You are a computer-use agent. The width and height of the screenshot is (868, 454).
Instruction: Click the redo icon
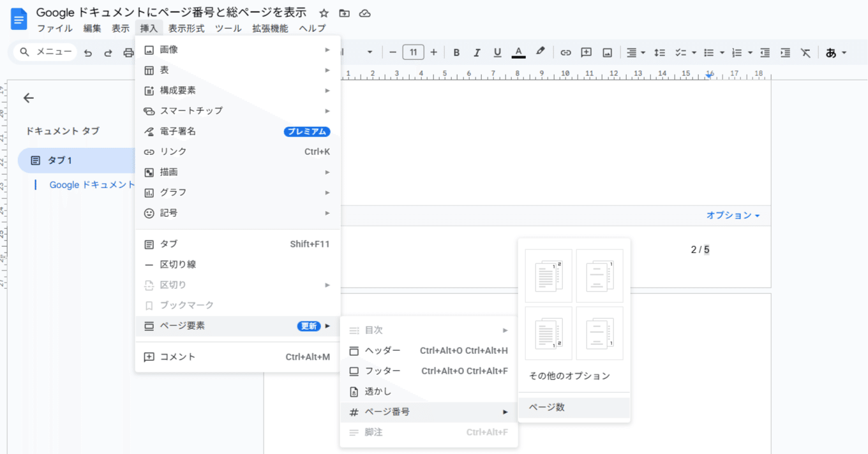tap(107, 52)
